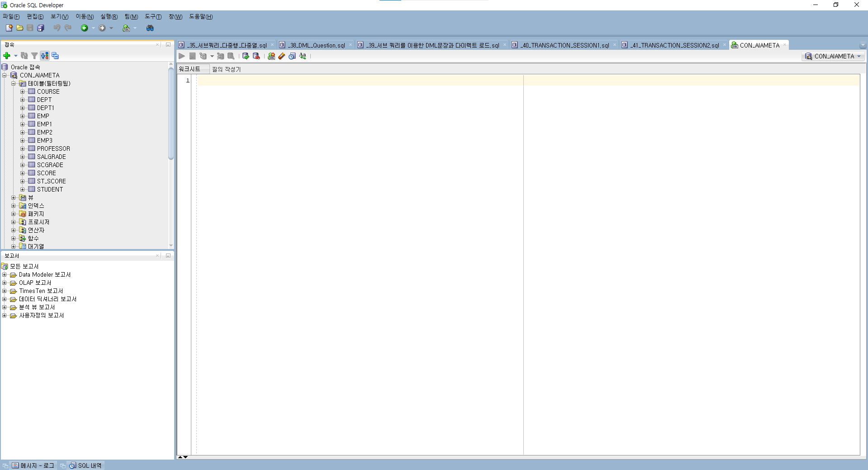Image resolution: width=868 pixels, height=470 pixels.
Task: Select the SALGRADE table in tree
Action: (51, 157)
